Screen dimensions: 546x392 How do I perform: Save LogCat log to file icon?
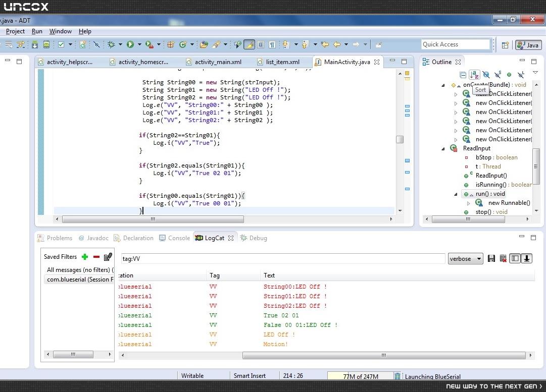coord(491,258)
